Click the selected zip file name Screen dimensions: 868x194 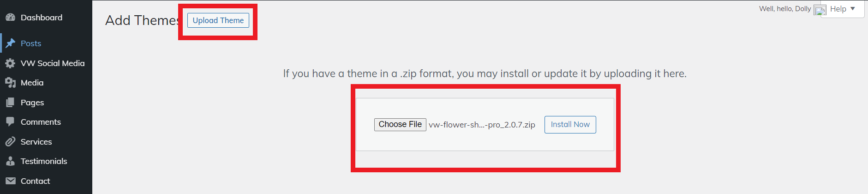click(482, 125)
